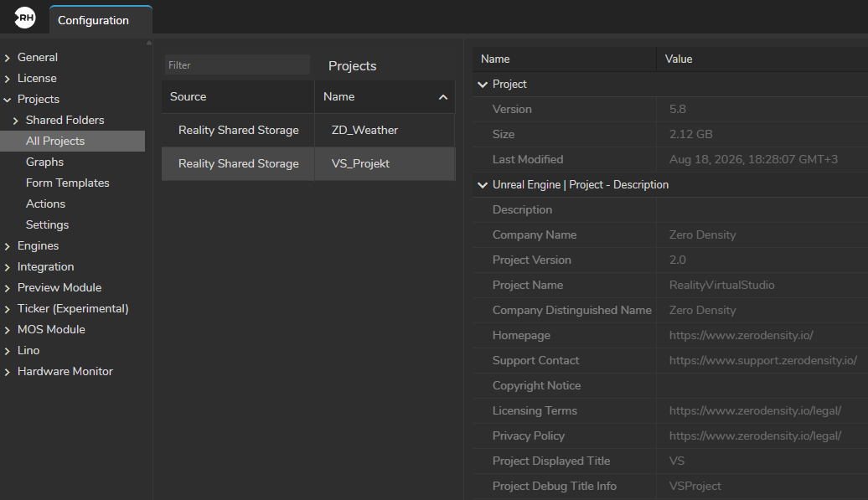
Task: Click the Homepage URL value
Action: tap(741, 335)
